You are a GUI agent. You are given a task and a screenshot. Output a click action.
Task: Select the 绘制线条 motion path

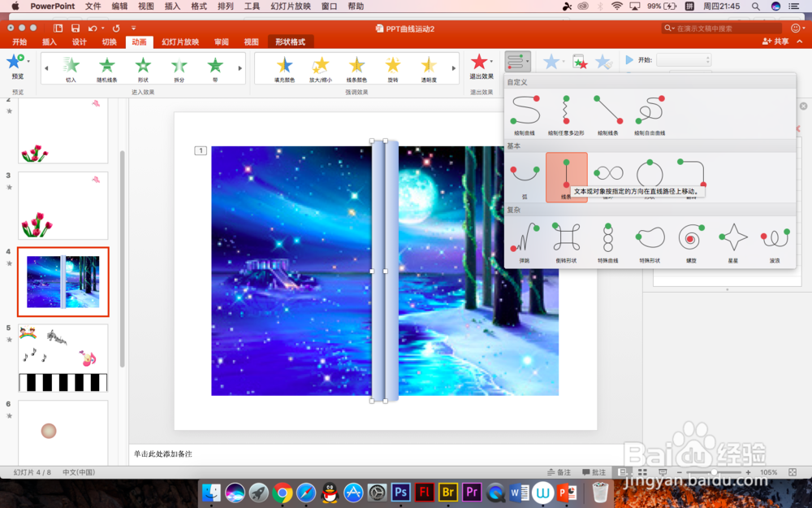[x=608, y=115]
